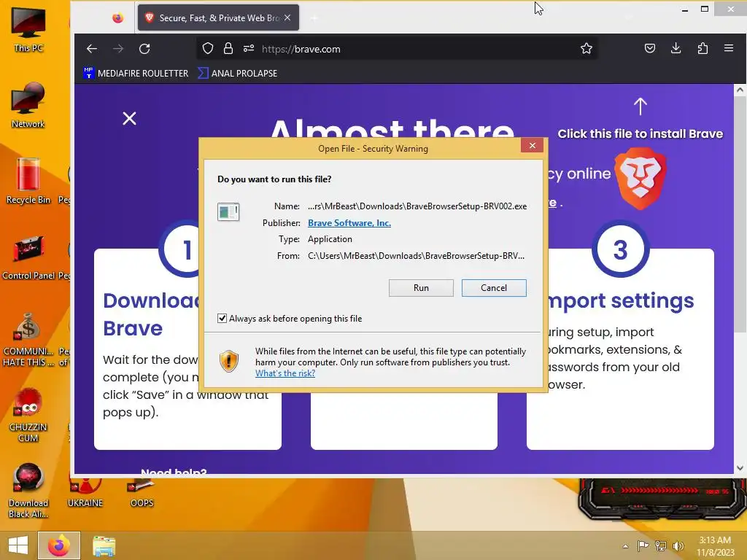This screenshot has height=560, width=747.
Task: Open File Explorer from taskbar
Action: [104, 545]
